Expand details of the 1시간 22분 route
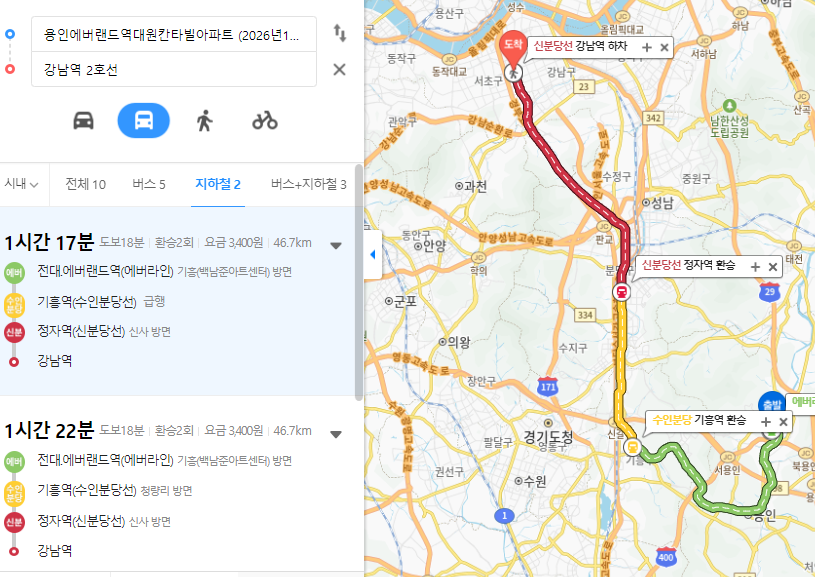This screenshot has width=815, height=577. pyautogui.click(x=336, y=435)
